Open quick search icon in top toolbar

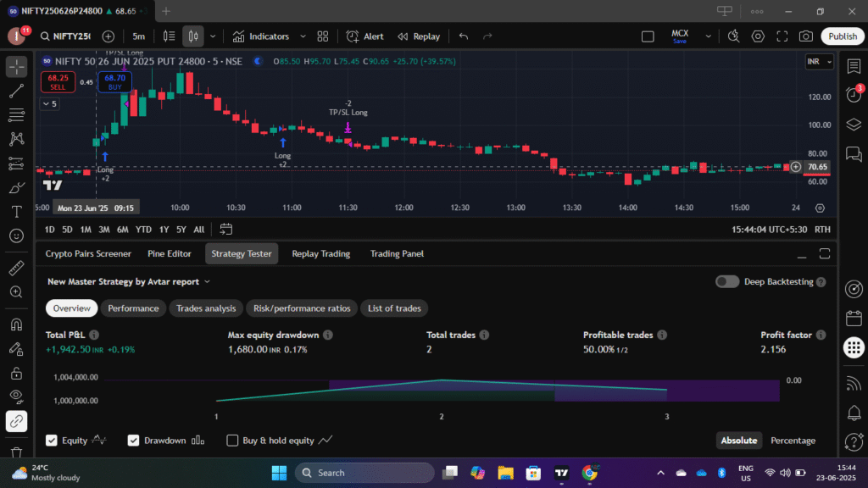coord(733,36)
